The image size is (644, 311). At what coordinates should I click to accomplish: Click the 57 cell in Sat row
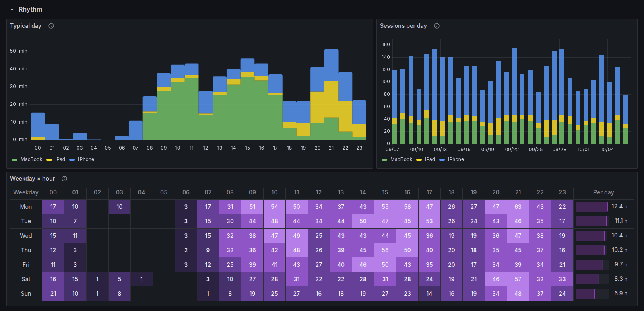[x=518, y=279]
